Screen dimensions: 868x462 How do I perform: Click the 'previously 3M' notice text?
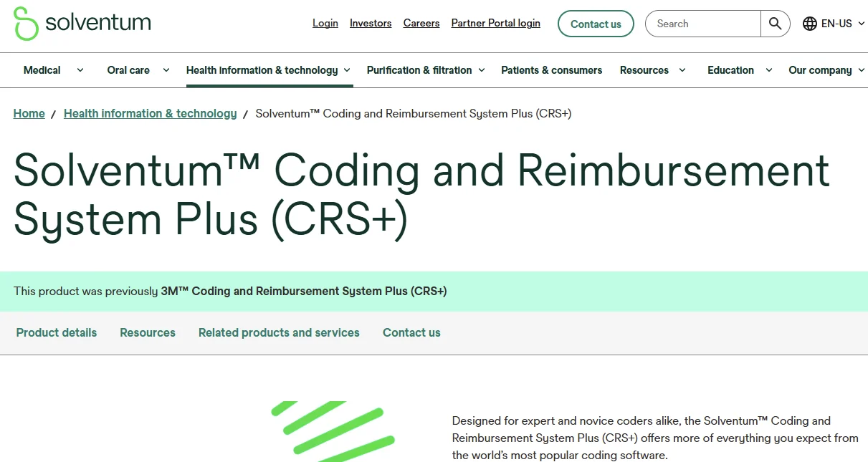pos(230,291)
